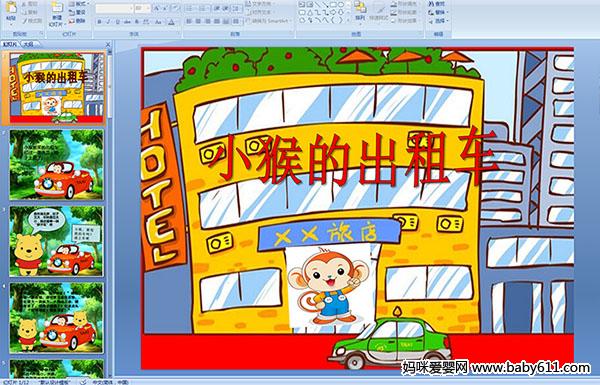
Task: Toggle bold formatting
Action: 99,22
